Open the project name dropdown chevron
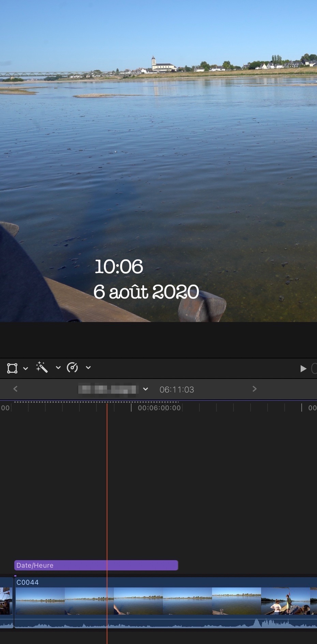317x644 pixels. click(146, 389)
